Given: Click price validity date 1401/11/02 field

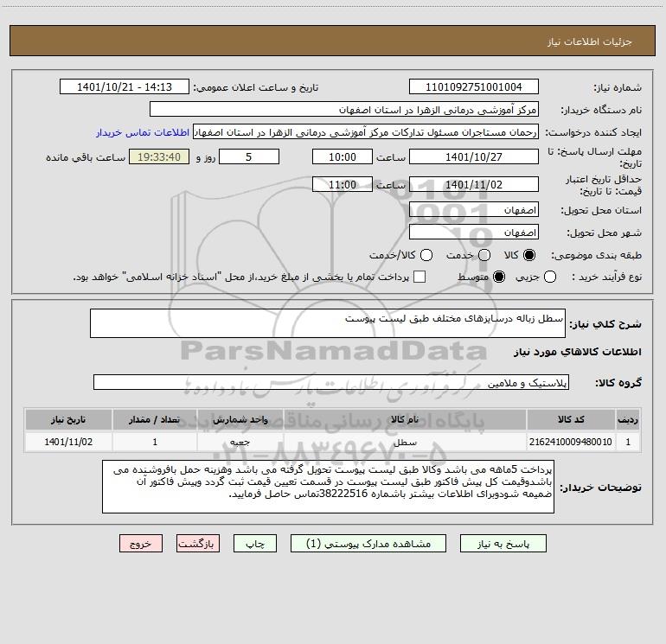Looking at the screenshot, I should pyautogui.click(x=474, y=184).
